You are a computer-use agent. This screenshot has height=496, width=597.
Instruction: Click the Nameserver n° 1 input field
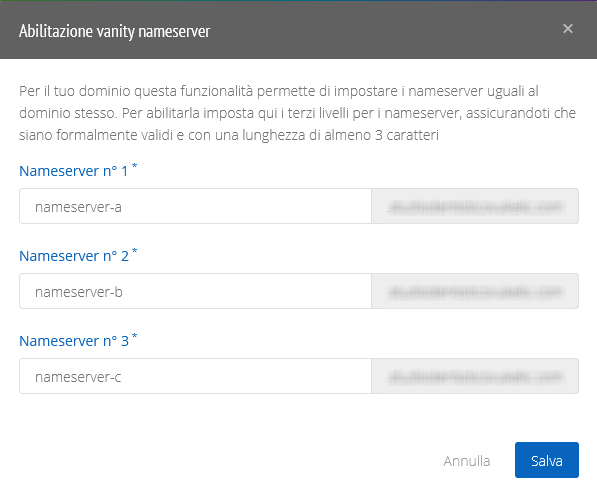pos(195,206)
